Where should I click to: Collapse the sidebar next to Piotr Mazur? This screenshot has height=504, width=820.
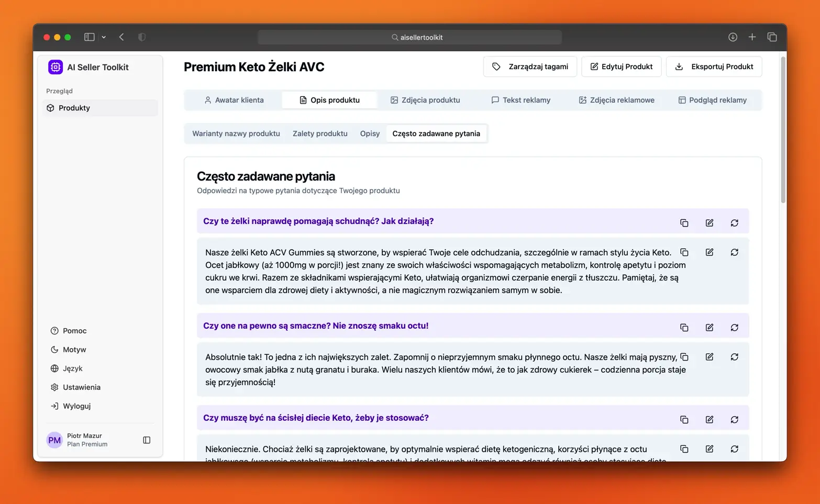(147, 440)
